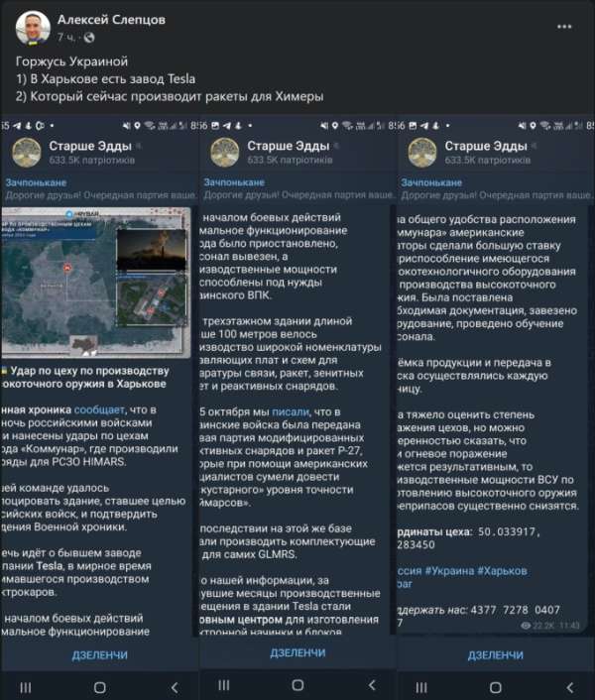Click Старше Эдды channel title in middle screenshot
This screenshot has height=700, width=595.
coord(289,145)
